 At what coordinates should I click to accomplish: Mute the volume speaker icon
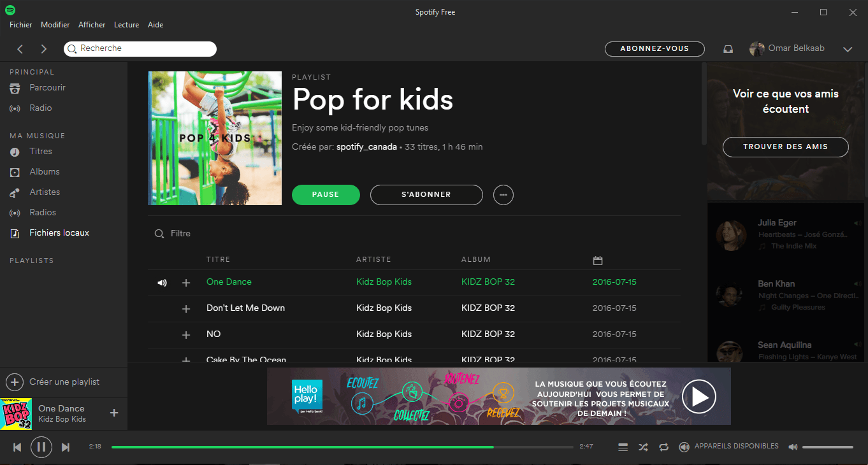coord(793,447)
